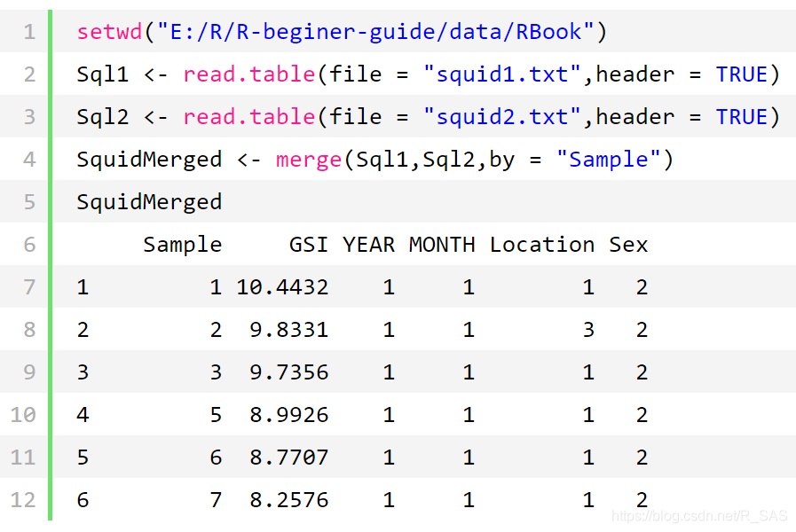
Task: Click read.table on the Sql1 assignment line
Action: tap(249, 74)
